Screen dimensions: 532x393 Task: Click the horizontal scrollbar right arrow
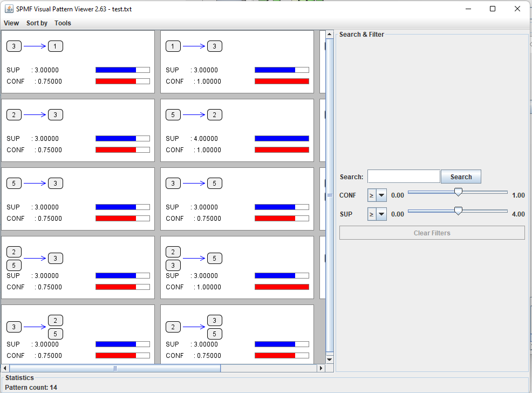tap(321, 368)
